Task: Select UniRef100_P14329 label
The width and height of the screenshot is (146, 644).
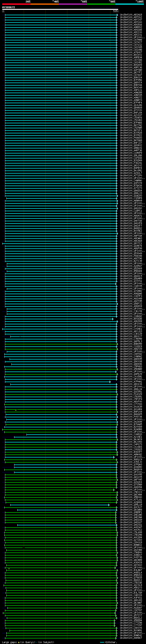Action: click(131, 394)
